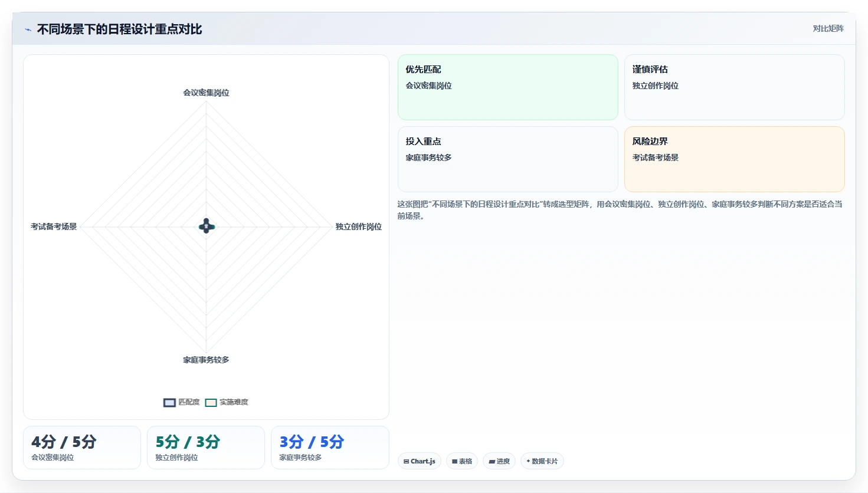Click the 考试备考场景 radar axis label
Image resolution: width=868 pixels, height=493 pixels.
click(54, 226)
